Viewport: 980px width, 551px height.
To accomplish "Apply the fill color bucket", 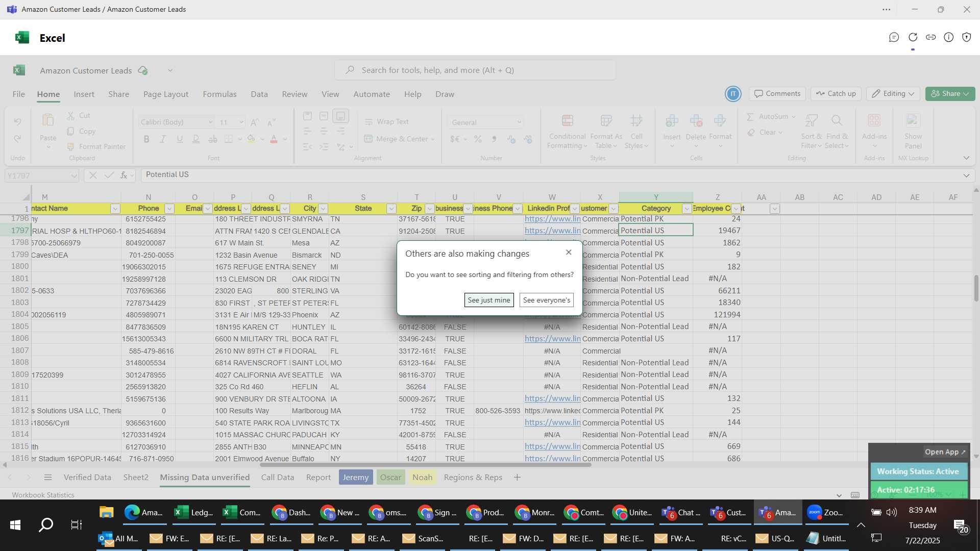I will (251, 139).
